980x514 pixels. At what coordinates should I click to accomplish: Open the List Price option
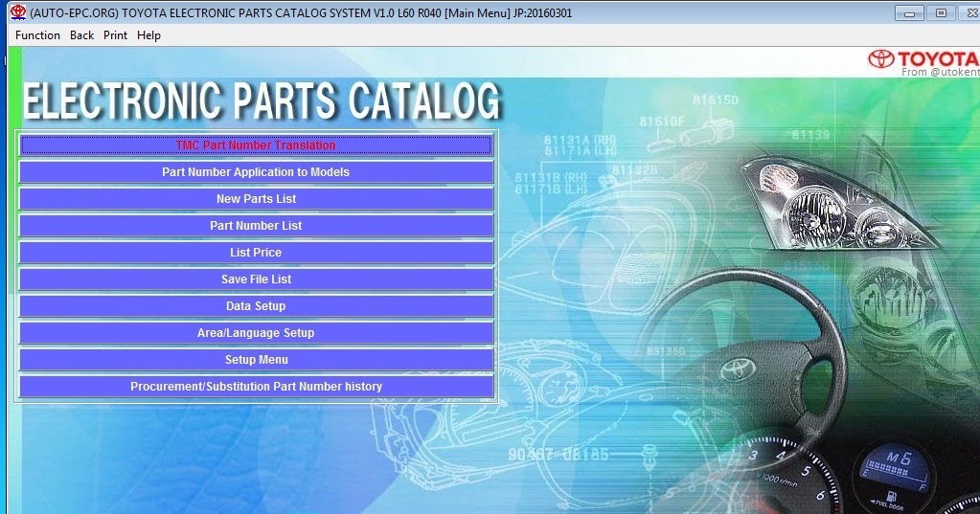[256, 253]
